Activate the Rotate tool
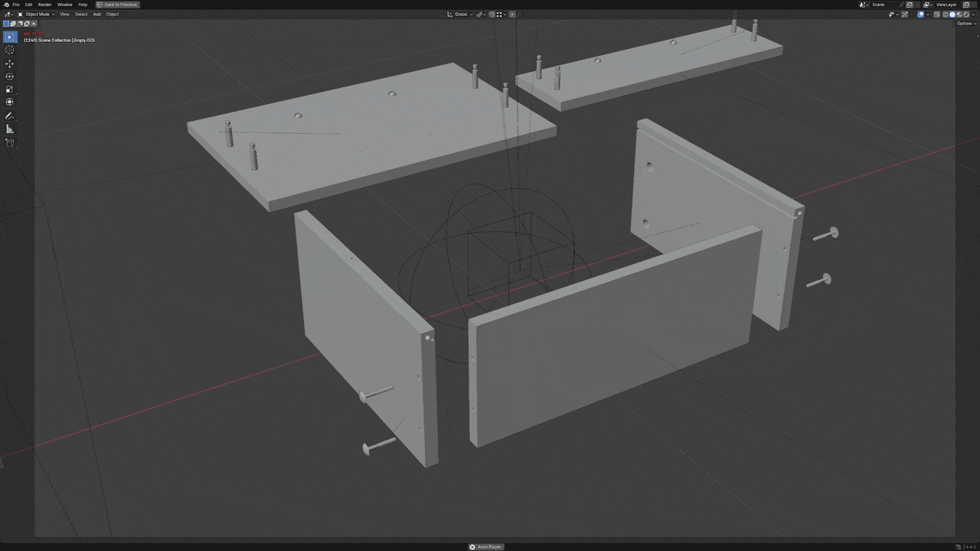 pos(9,77)
